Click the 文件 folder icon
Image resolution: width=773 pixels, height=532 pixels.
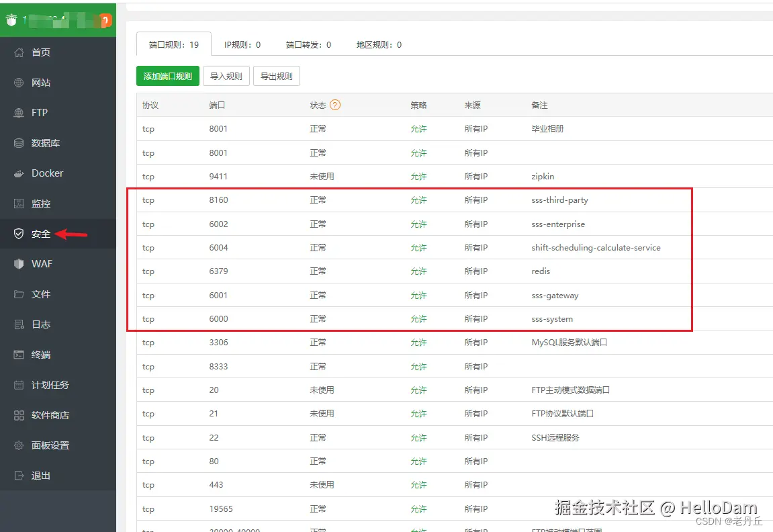click(x=19, y=294)
